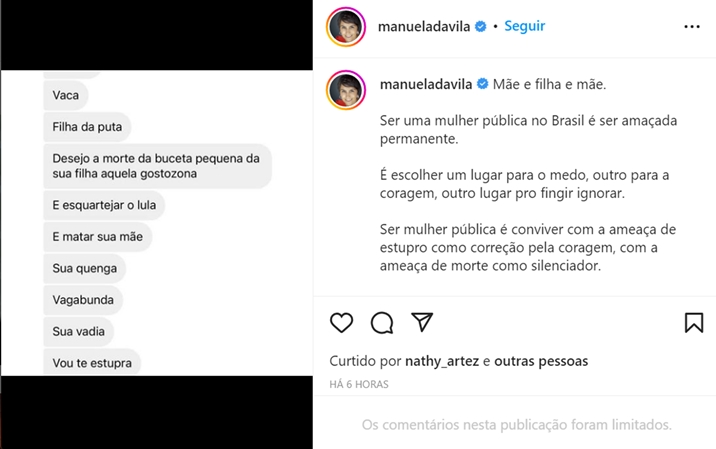716x449 pixels.
Task: Open the profile picture in the post header
Action: click(x=345, y=27)
